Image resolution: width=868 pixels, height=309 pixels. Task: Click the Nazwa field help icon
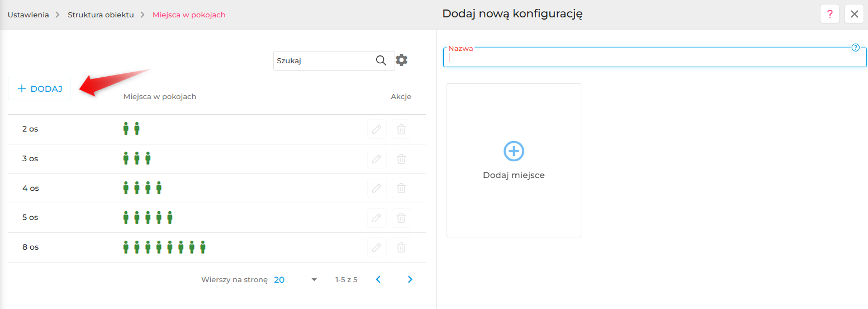(855, 48)
